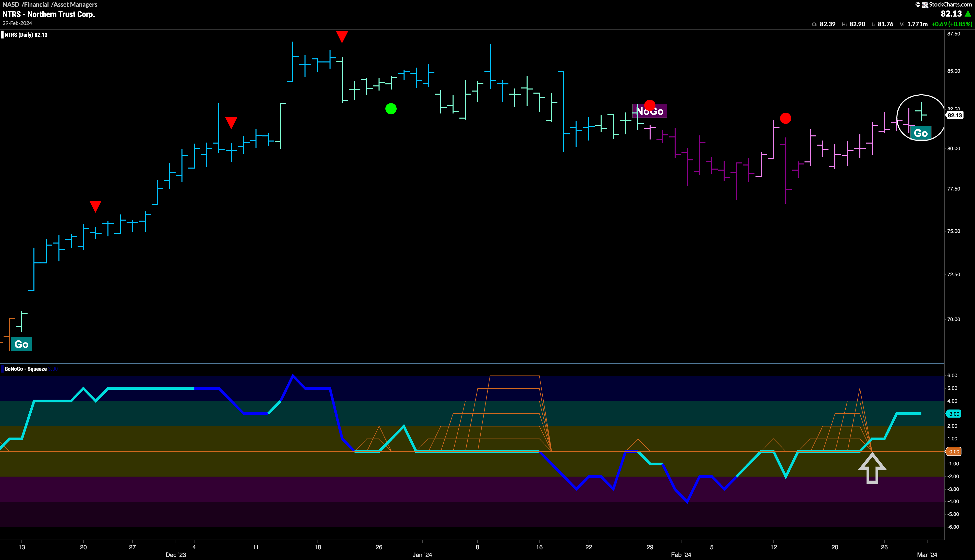
Task: Click the cyan 3.00 oscillator value tag
Action: 954,413
